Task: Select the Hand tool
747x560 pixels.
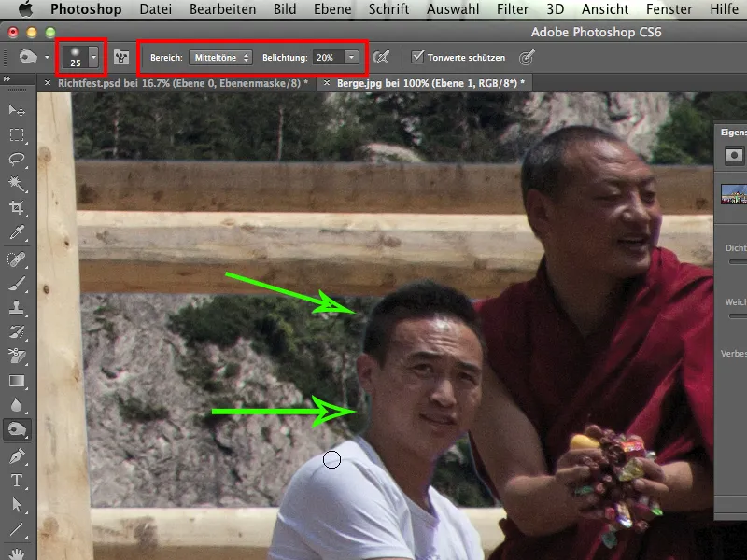Action: (17, 553)
